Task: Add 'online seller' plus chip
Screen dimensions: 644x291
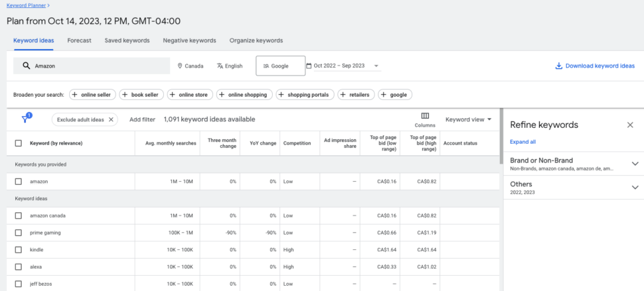Action: pyautogui.click(x=92, y=95)
